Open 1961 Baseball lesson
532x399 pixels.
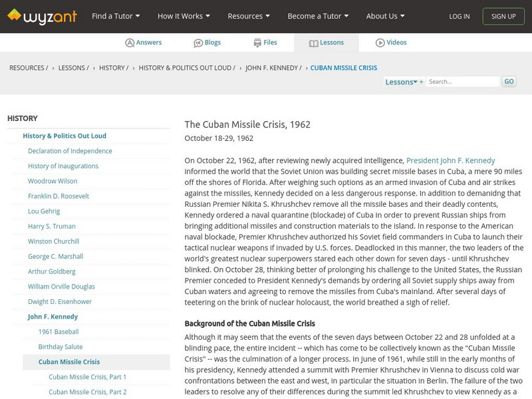pos(59,332)
